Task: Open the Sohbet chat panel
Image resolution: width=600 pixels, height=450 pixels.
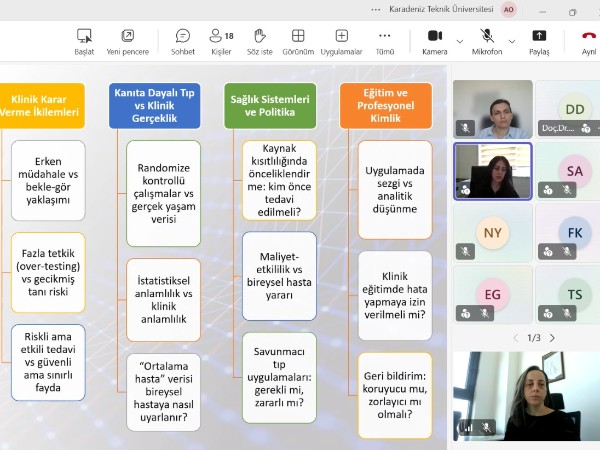Action: click(x=183, y=37)
